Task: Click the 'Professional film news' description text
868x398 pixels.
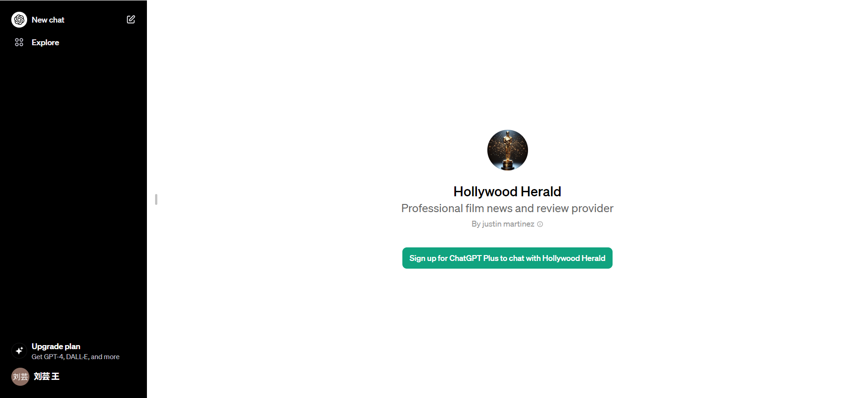Action: 507,208
